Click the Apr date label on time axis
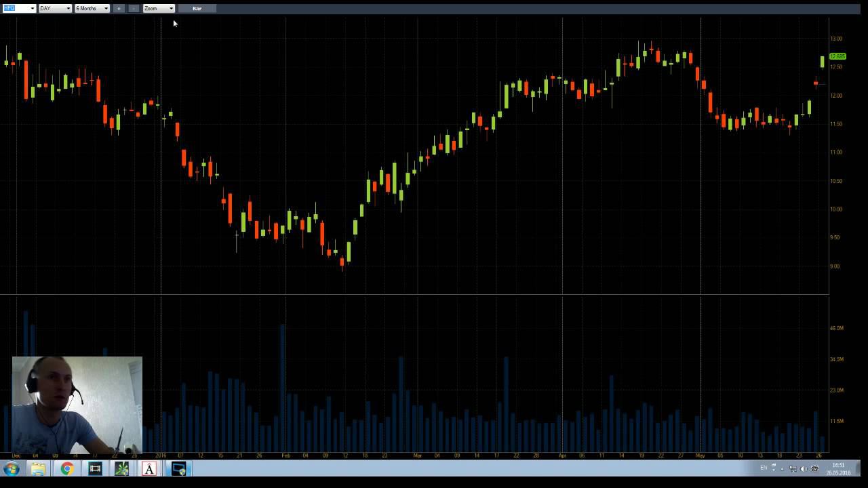This screenshot has height=488, width=868. [x=561, y=455]
